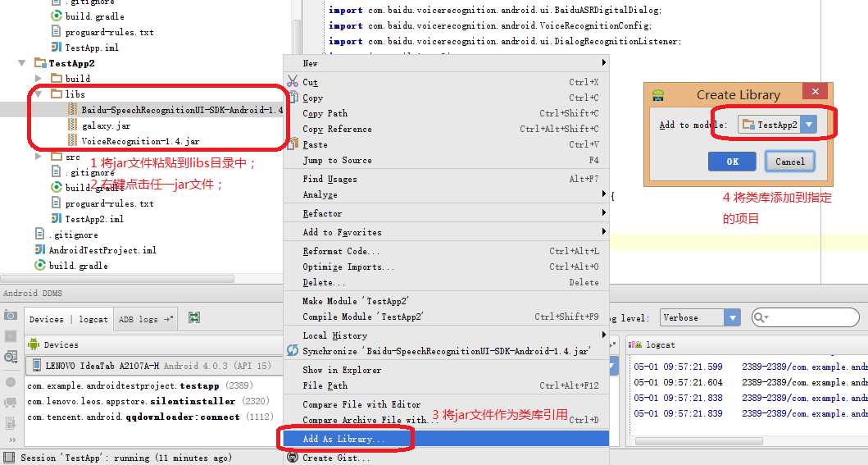
Task: Open the Add to module TestApp2 dropdown
Action: point(809,125)
